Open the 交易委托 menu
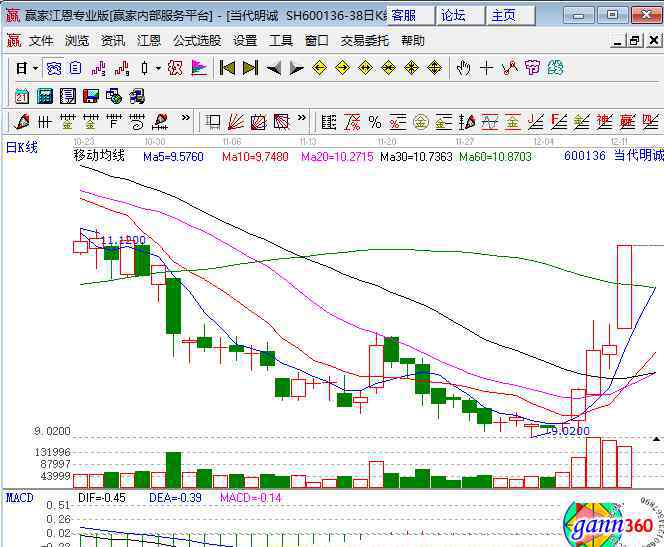The width and height of the screenshot is (664, 547). point(365,41)
